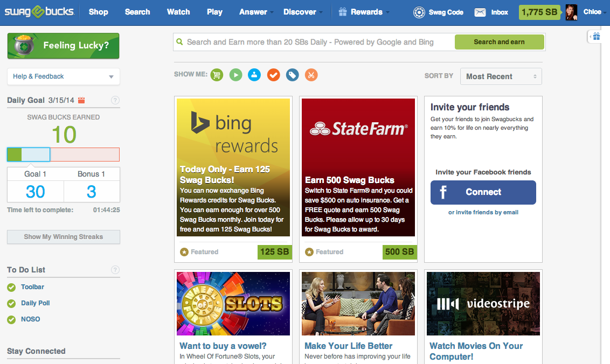This screenshot has width=610, height=364.
Task: Click Show My Winning Streaks button
Action: (64, 237)
